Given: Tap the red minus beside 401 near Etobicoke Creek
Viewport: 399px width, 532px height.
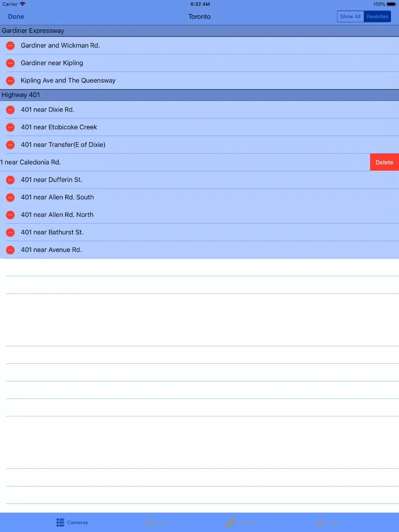Looking at the screenshot, I should pyautogui.click(x=10, y=127).
